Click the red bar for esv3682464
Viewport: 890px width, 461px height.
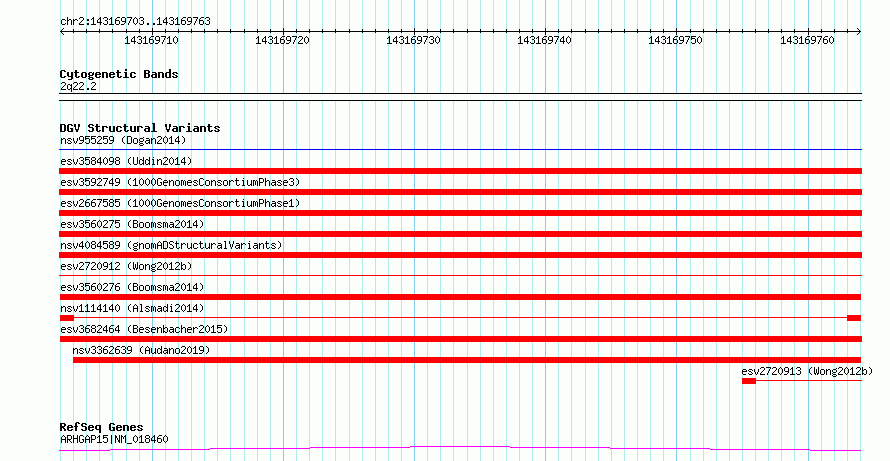[460, 339]
